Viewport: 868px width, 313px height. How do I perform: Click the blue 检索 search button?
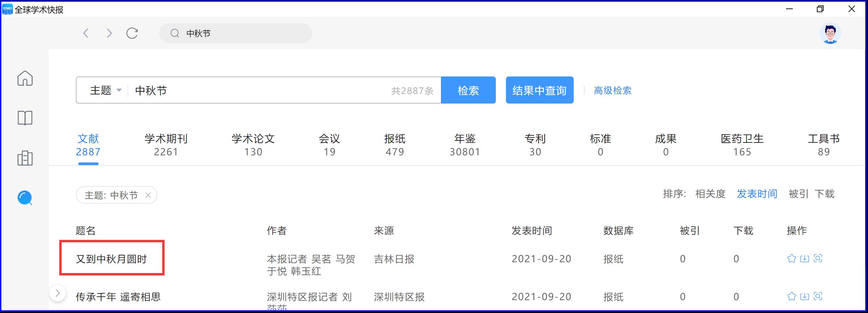(x=468, y=90)
